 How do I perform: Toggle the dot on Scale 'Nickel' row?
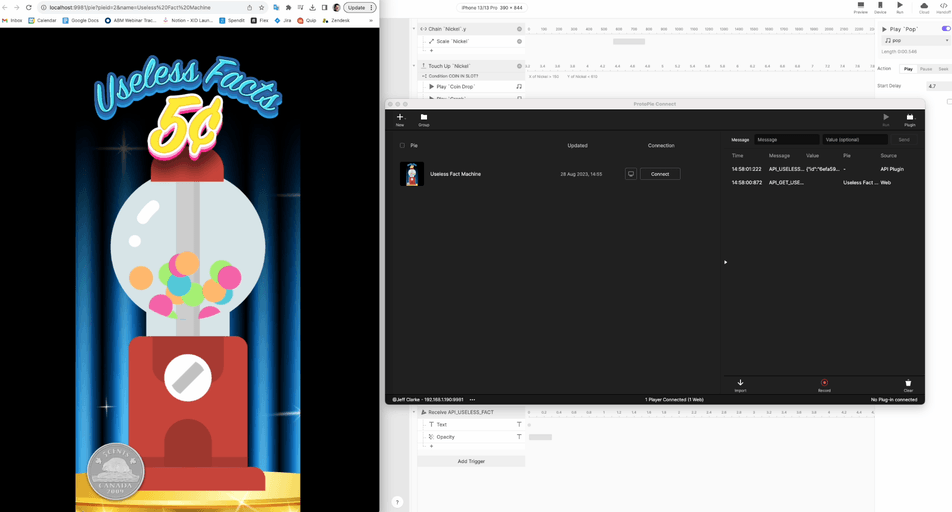pos(519,41)
